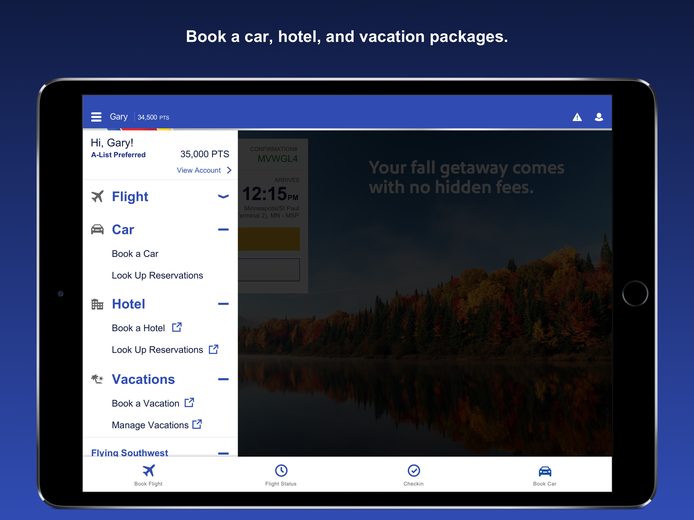
Task: Open the user profile icon
Action: click(599, 117)
